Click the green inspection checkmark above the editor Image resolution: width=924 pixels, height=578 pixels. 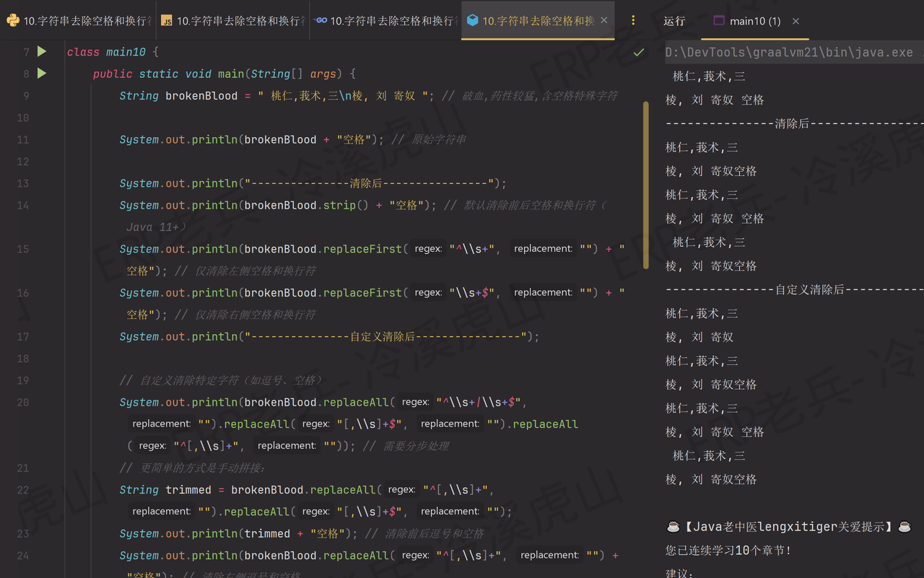point(638,52)
